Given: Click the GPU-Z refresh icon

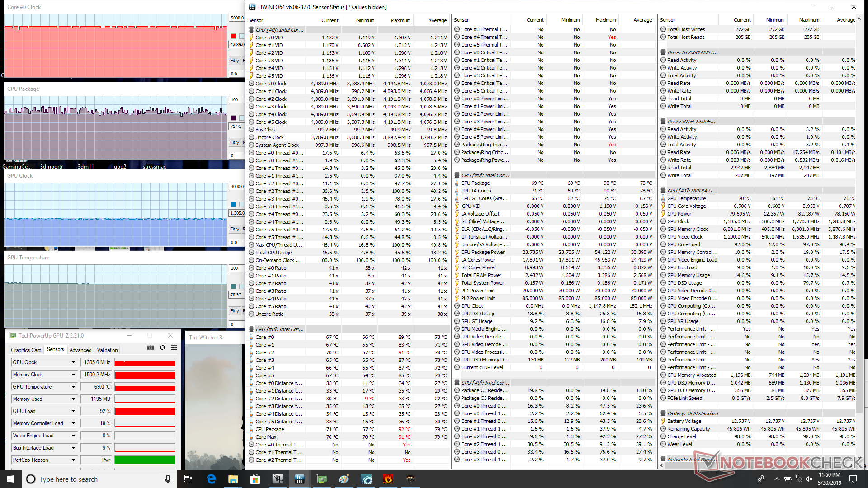Looking at the screenshot, I should (162, 347).
